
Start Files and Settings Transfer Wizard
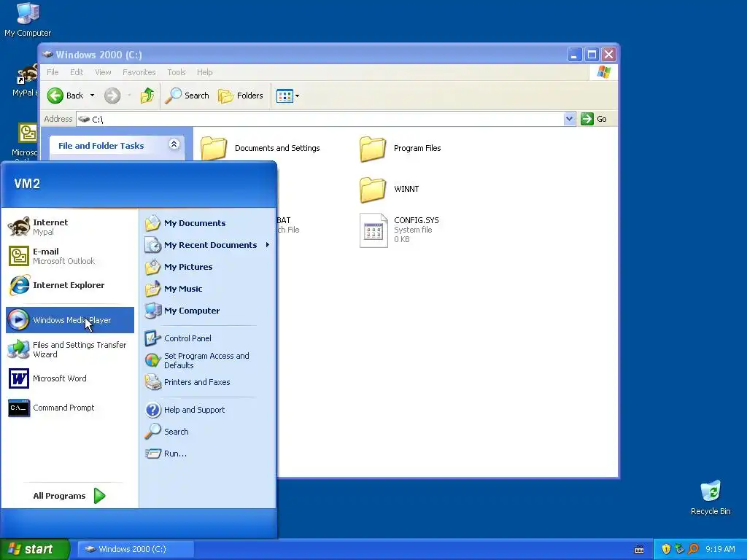pyautogui.click(x=70, y=349)
